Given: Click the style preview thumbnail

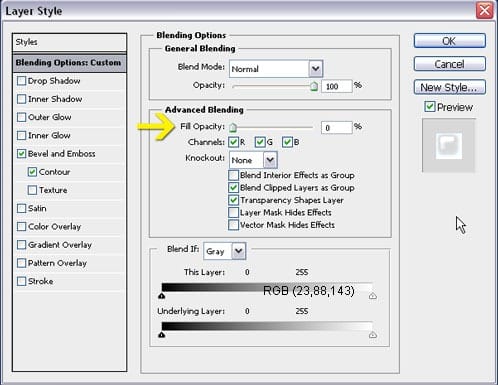Looking at the screenshot, I should (x=449, y=146).
